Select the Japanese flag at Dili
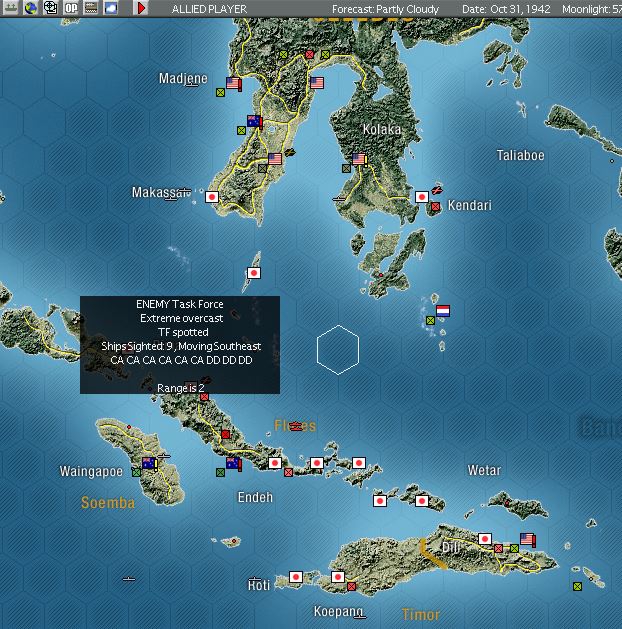The height and width of the screenshot is (629, 622). click(x=485, y=539)
